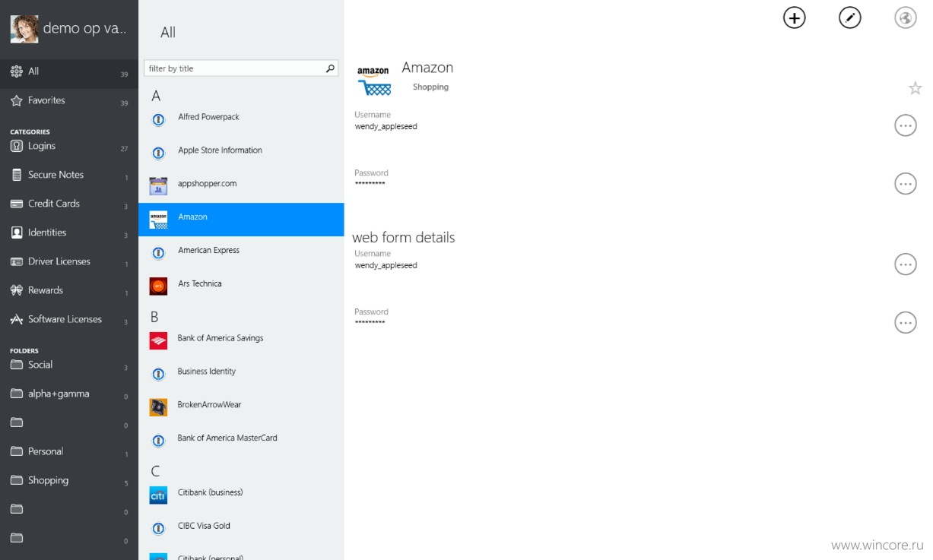Select the Alfred Powerpack entry
Viewport: 933px width, 560px height.
(241, 119)
